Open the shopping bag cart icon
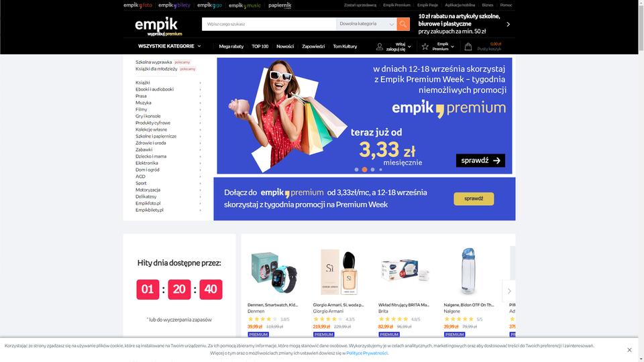The image size is (644, 362). click(468, 47)
